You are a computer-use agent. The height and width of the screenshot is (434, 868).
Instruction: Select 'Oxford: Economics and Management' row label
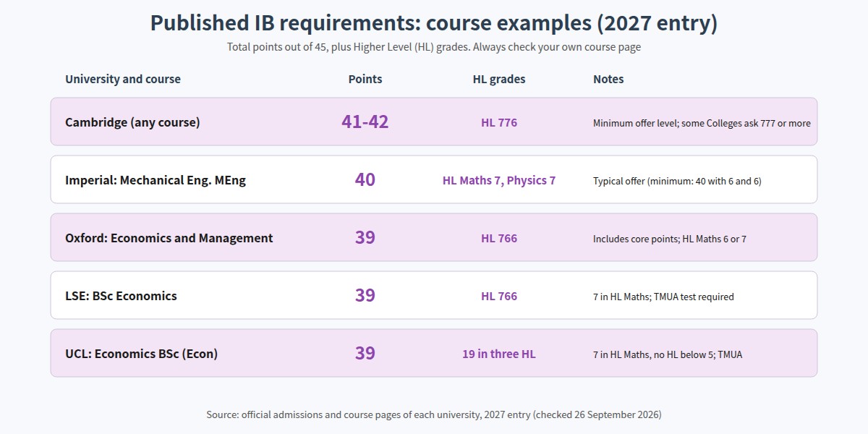(169, 238)
